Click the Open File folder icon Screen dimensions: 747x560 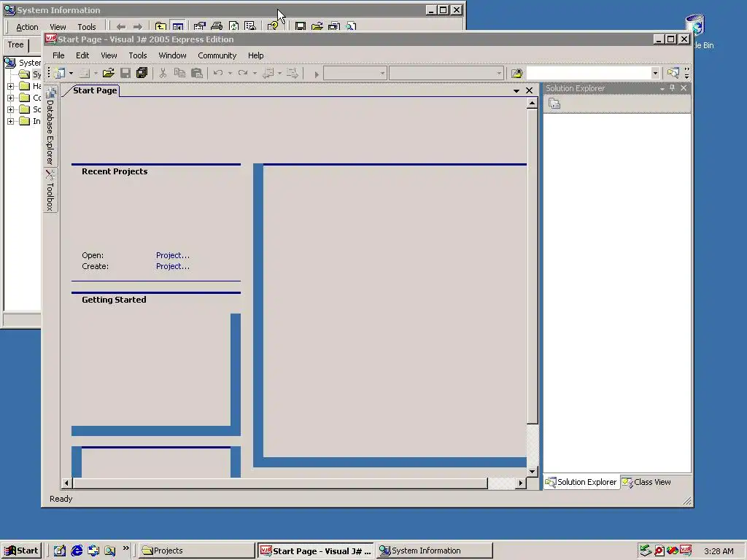(109, 73)
